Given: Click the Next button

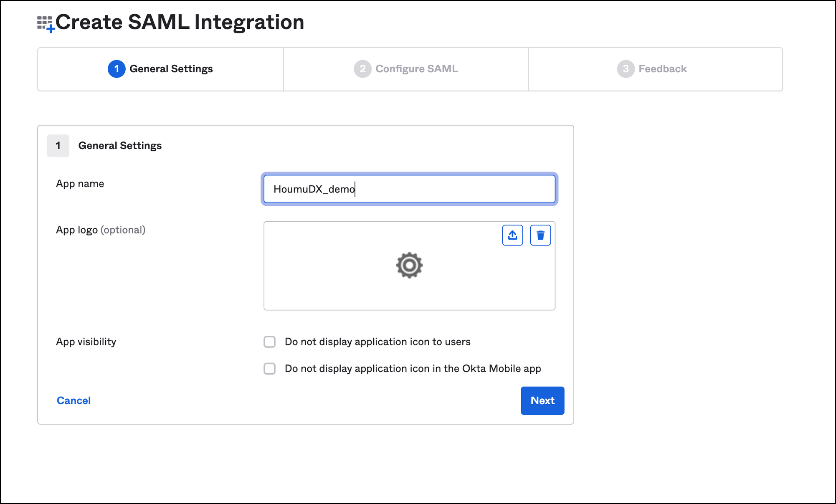Looking at the screenshot, I should tap(542, 400).
